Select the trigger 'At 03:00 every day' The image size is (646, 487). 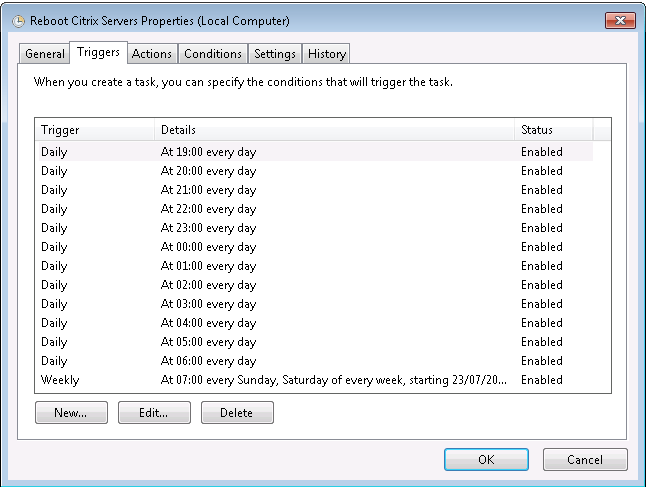[314, 303]
